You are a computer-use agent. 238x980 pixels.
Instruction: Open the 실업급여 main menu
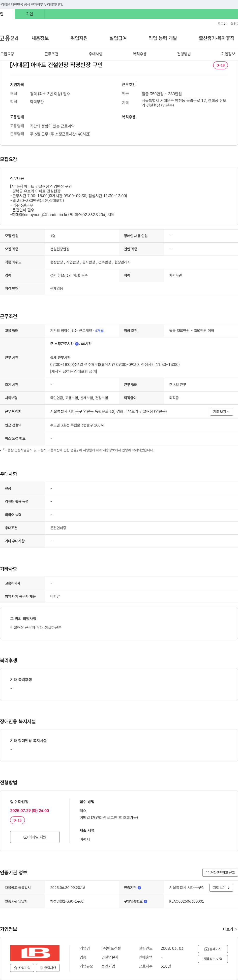tap(118, 38)
